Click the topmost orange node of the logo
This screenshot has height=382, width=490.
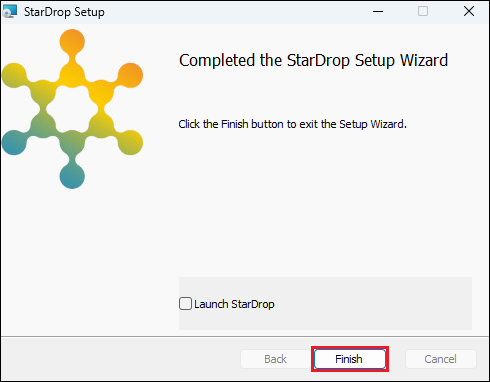pyautogui.click(x=72, y=42)
